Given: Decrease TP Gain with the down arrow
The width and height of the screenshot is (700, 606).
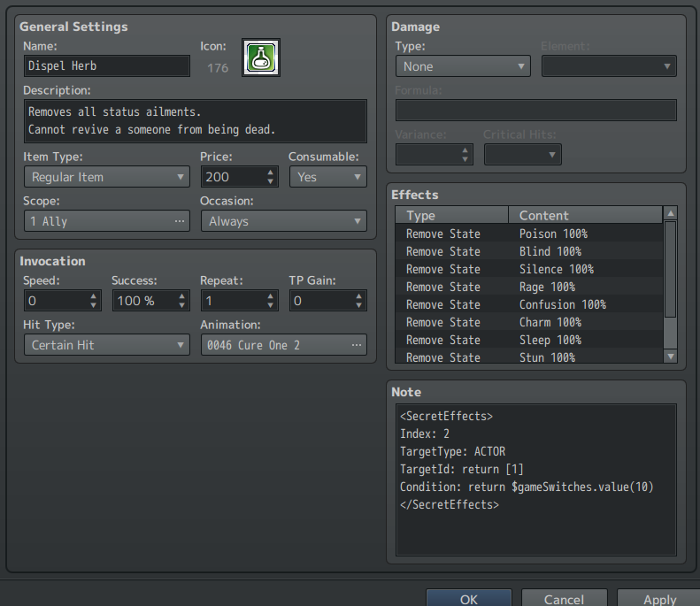Looking at the screenshot, I should pos(359,306).
